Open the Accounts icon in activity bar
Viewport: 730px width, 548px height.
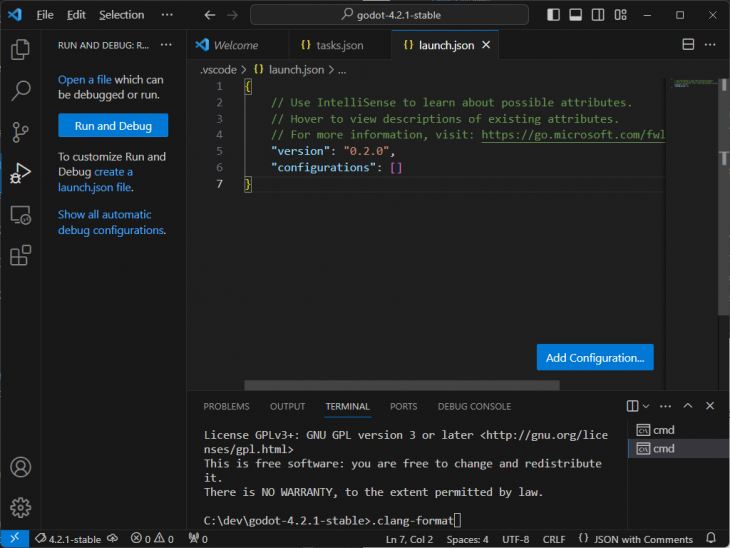click(20, 467)
